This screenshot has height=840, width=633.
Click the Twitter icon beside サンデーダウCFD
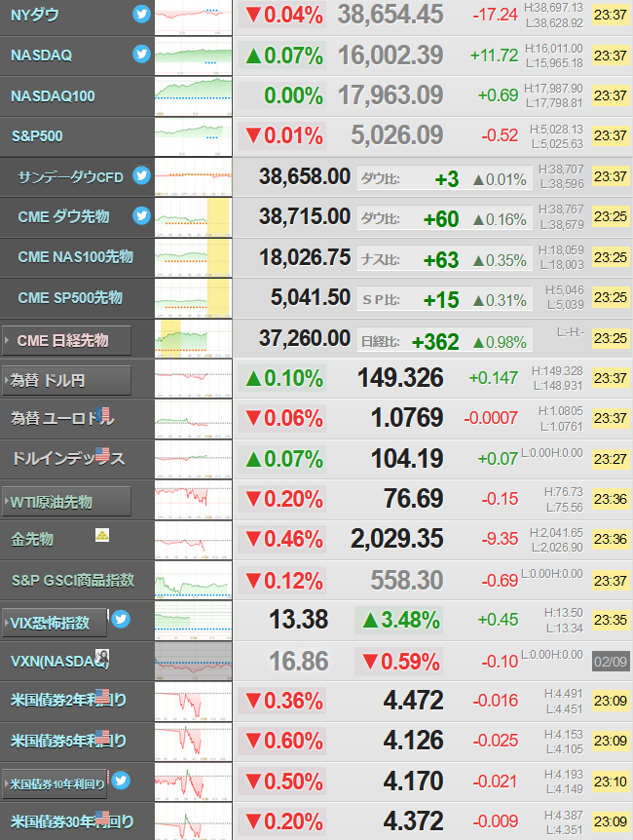pyautogui.click(x=141, y=175)
